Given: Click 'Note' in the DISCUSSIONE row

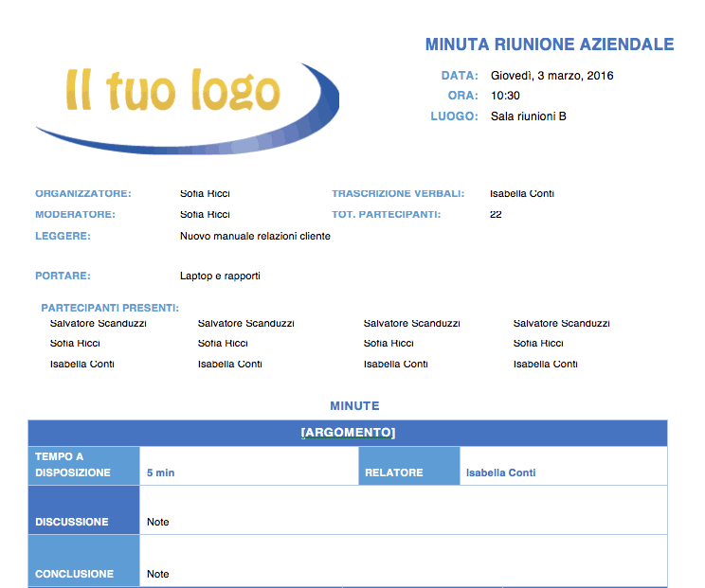Looking at the screenshot, I should coord(158,522).
